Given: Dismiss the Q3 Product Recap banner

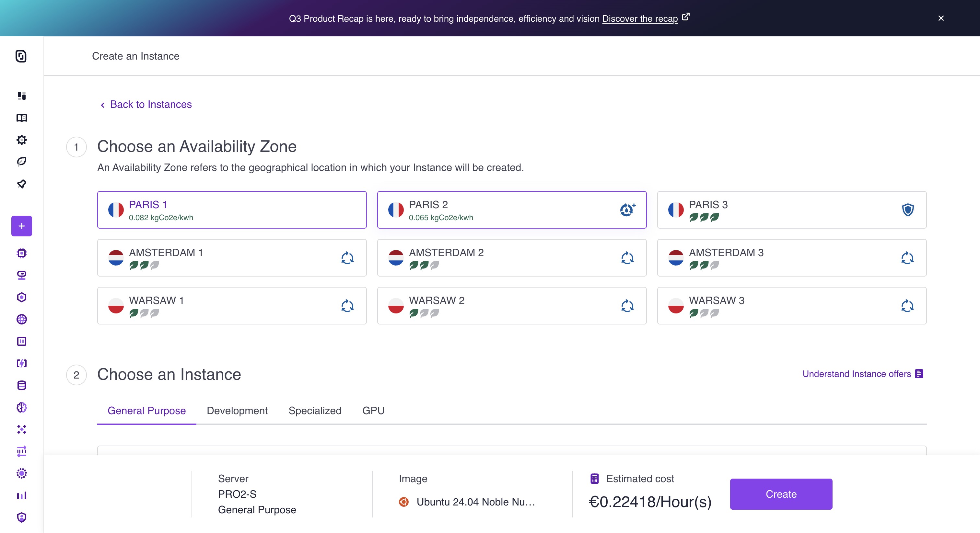Looking at the screenshot, I should pos(941,18).
